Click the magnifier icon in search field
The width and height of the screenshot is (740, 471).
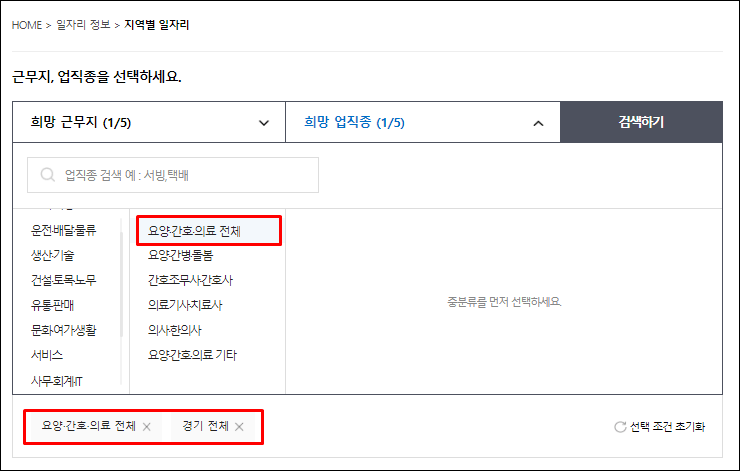click(47, 175)
